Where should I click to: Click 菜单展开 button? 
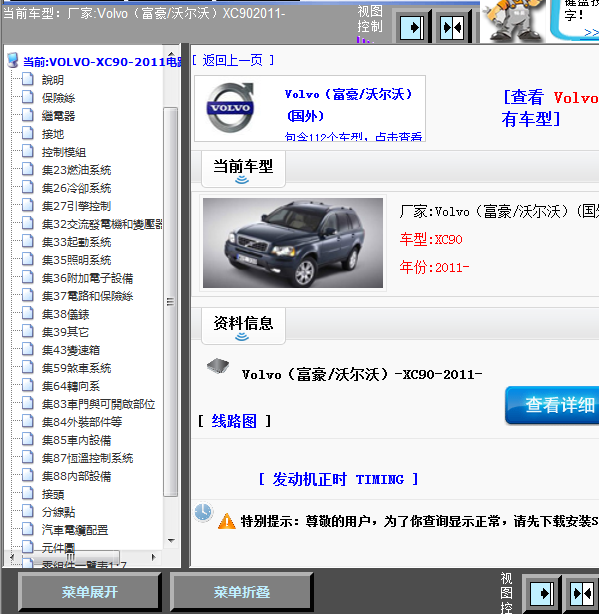pos(90,592)
